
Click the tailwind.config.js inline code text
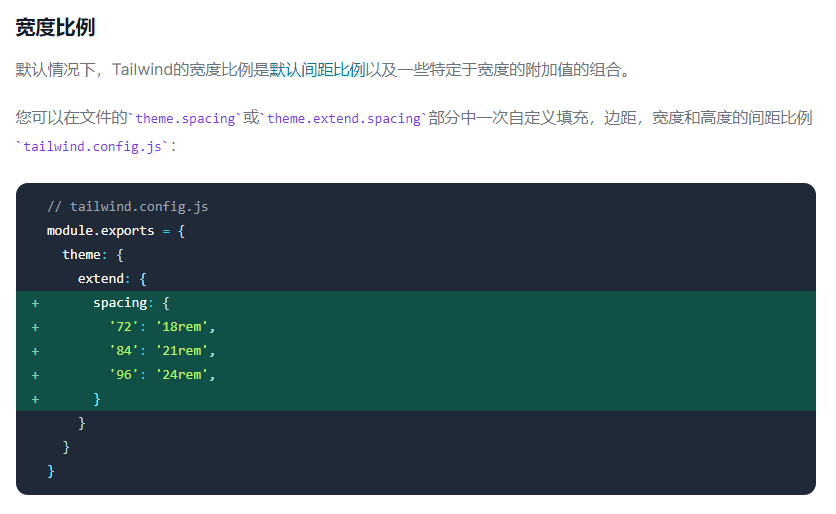pyautogui.click(x=93, y=147)
